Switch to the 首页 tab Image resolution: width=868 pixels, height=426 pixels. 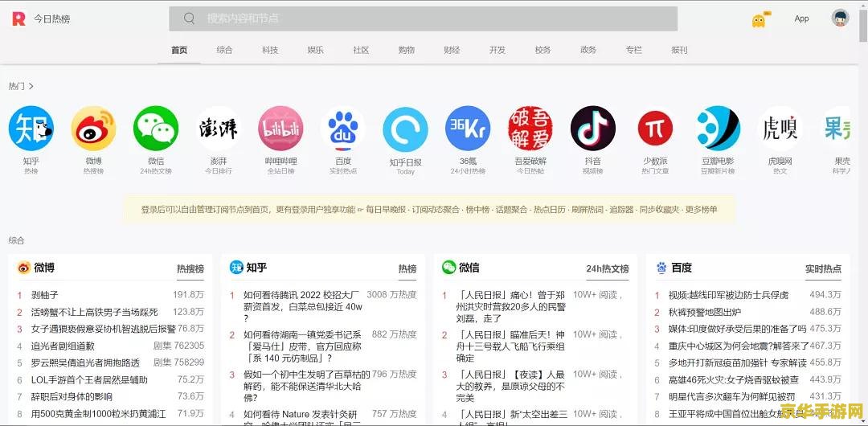[178, 50]
